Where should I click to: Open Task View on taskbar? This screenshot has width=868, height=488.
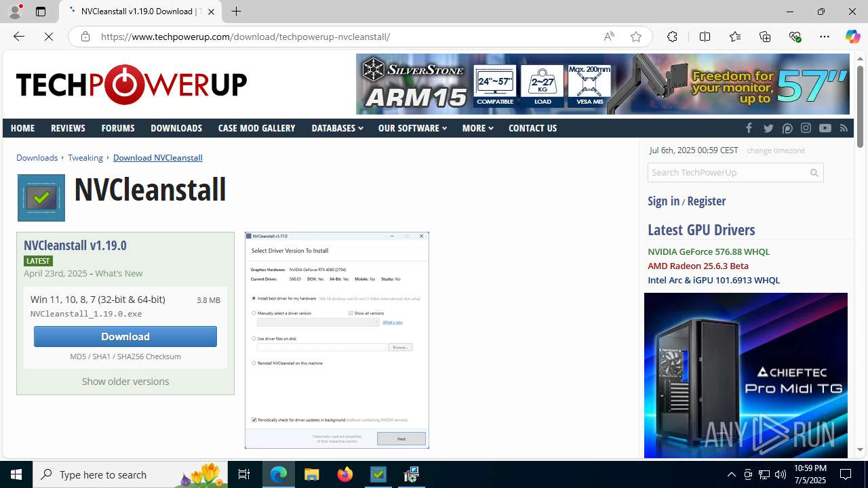tap(244, 474)
